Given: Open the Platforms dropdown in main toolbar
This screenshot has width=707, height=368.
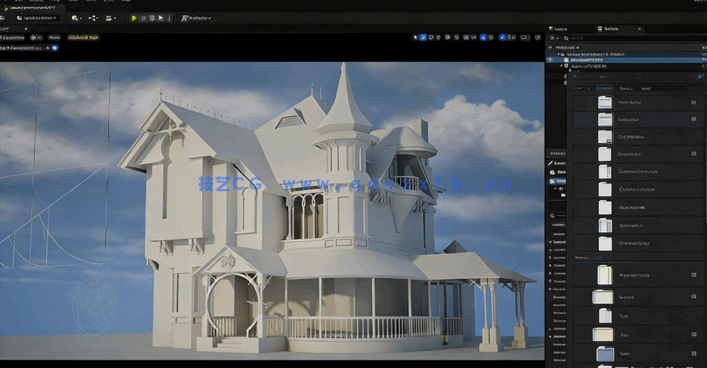Looking at the screenshot, I should click(196, 18).
